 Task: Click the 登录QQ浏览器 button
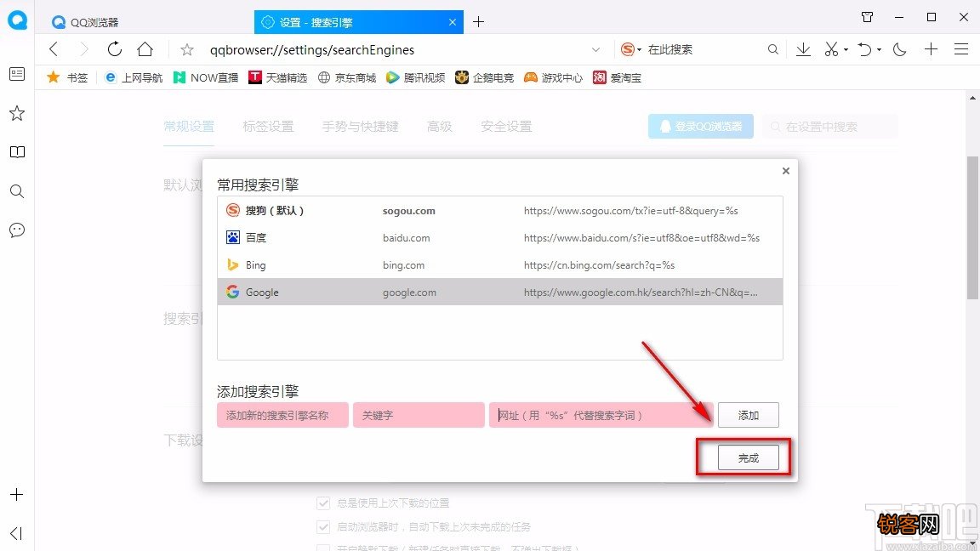tap(701, 126)
